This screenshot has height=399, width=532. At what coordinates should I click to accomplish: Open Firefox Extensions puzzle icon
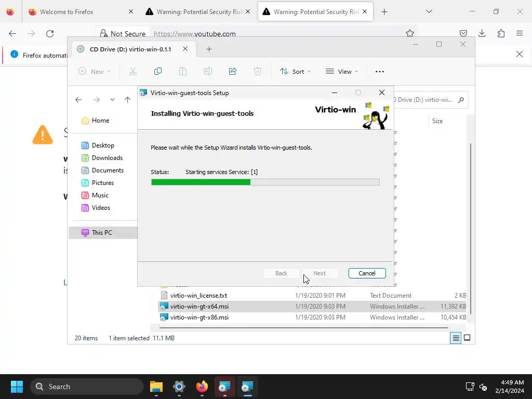[501, 33]
